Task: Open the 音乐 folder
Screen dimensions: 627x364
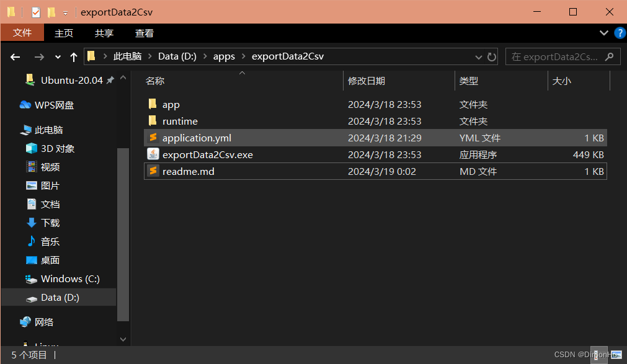Action: click(50, 241)
